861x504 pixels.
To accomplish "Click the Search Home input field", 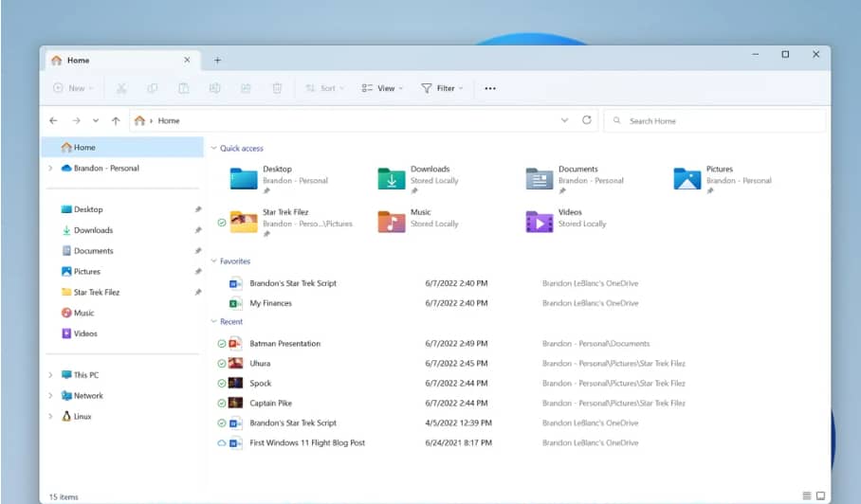I will [x=715, y=120].
